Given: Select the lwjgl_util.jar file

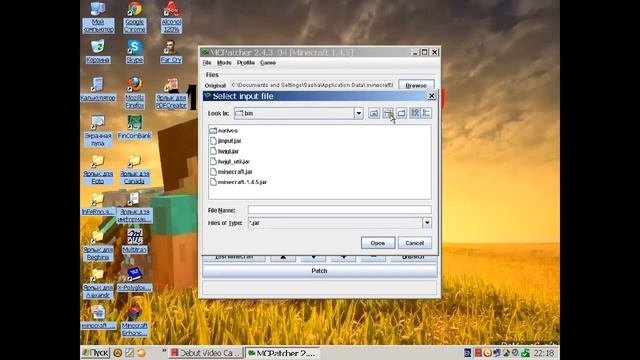Looking at the screenshot, I should coord(229,162).
